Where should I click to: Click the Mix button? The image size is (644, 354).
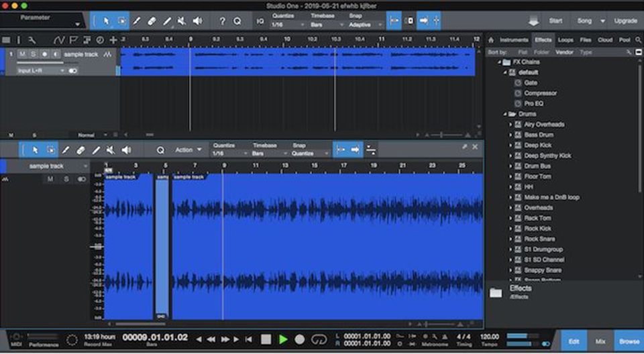click(x=600, y=341)
